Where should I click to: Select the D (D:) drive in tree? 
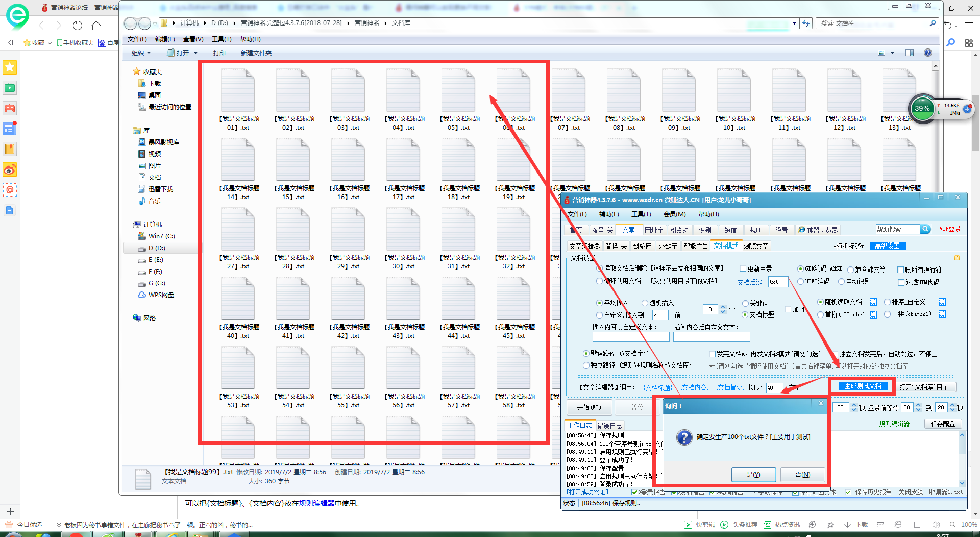[x=157, y=248]
